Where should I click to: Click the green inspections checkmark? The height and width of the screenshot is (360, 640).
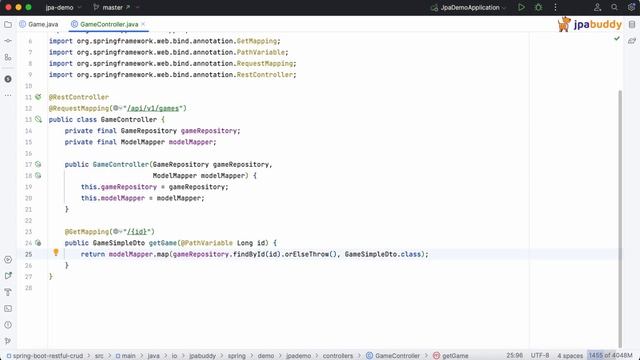coord(617,38)
